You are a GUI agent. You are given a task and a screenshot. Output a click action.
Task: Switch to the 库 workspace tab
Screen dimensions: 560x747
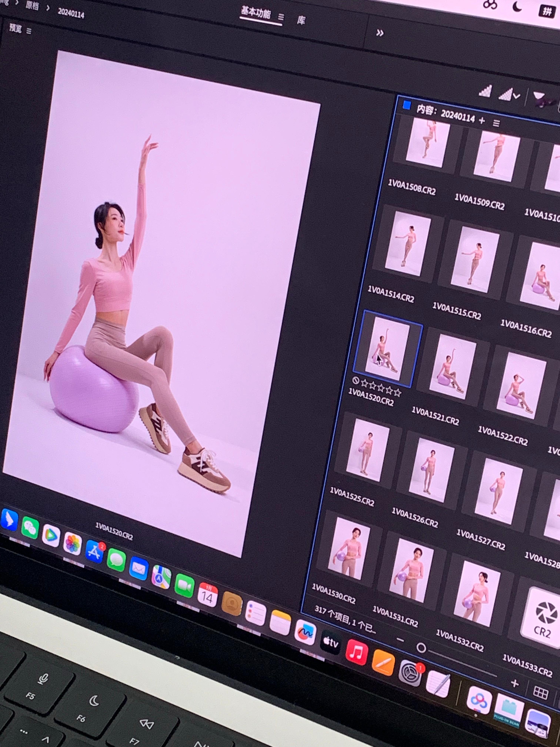click(301, 20)
